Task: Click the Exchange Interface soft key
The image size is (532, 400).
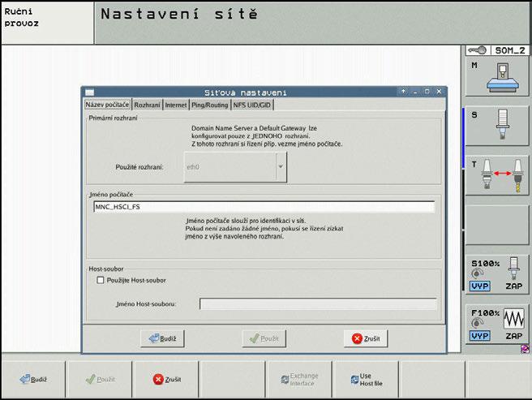Action: point(299,379)
